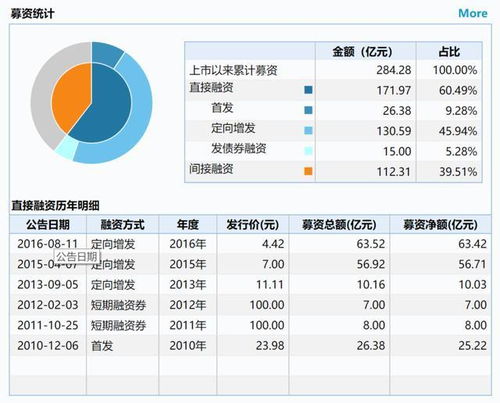This screenshot has height=403, width=500.
Task: Click the 年度 column header
Action: point(188,225)
